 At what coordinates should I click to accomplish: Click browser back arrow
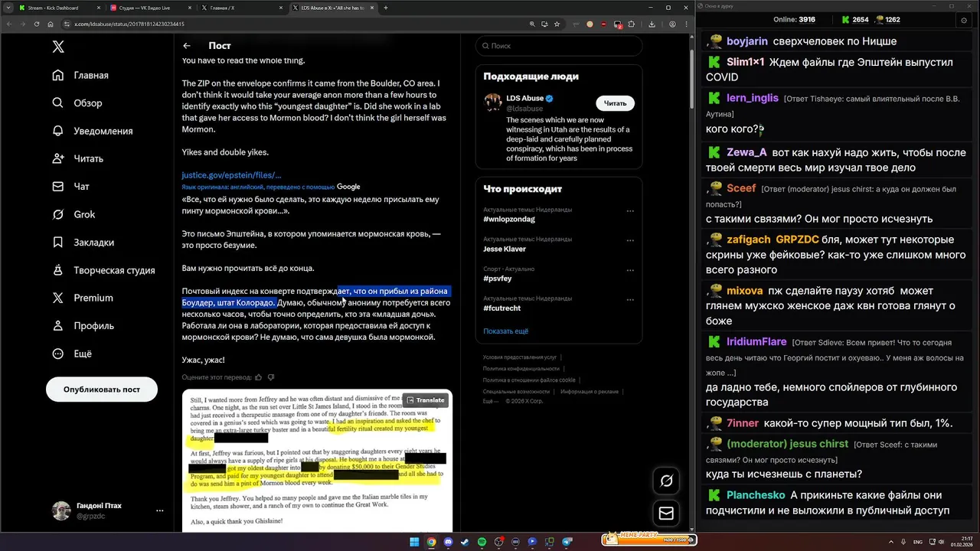9,24
